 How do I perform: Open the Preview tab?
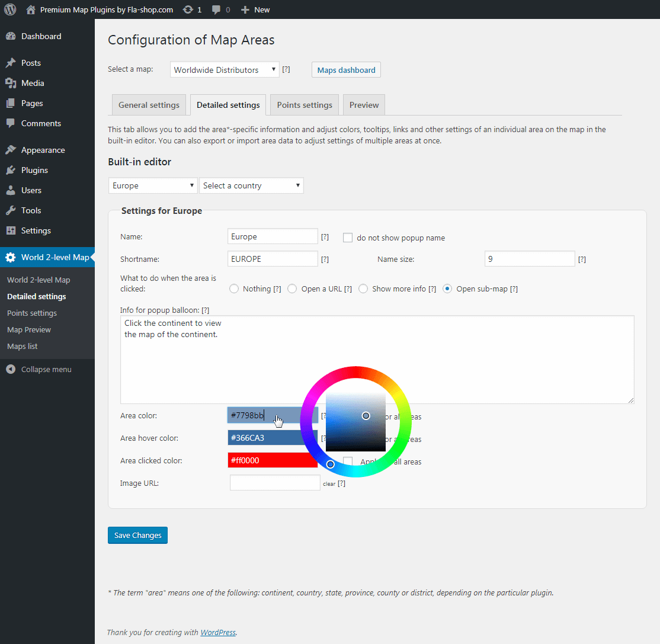pyautogui.click(x=364, y=105)
